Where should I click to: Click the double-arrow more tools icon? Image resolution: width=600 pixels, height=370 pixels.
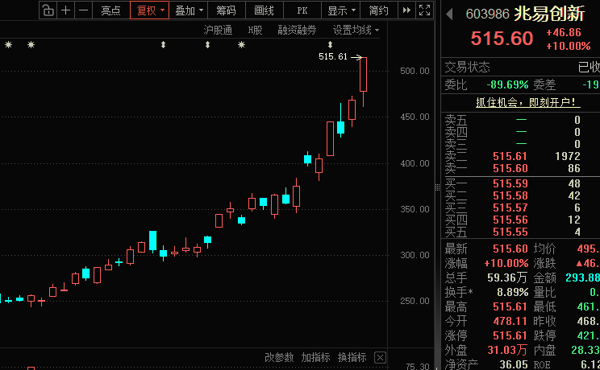point(406,10)
